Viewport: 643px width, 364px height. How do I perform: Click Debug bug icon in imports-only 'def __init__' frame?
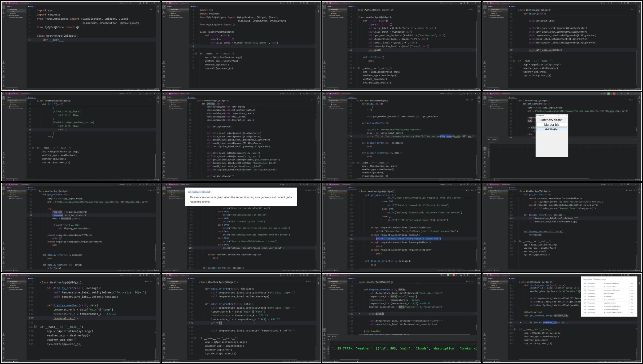point(130,3)
